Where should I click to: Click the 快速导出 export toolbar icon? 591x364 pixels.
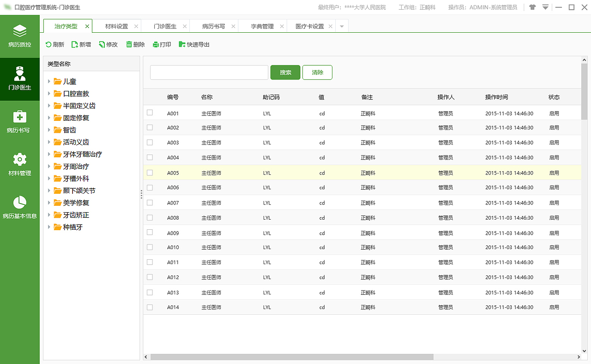click(x=182, y=45)
